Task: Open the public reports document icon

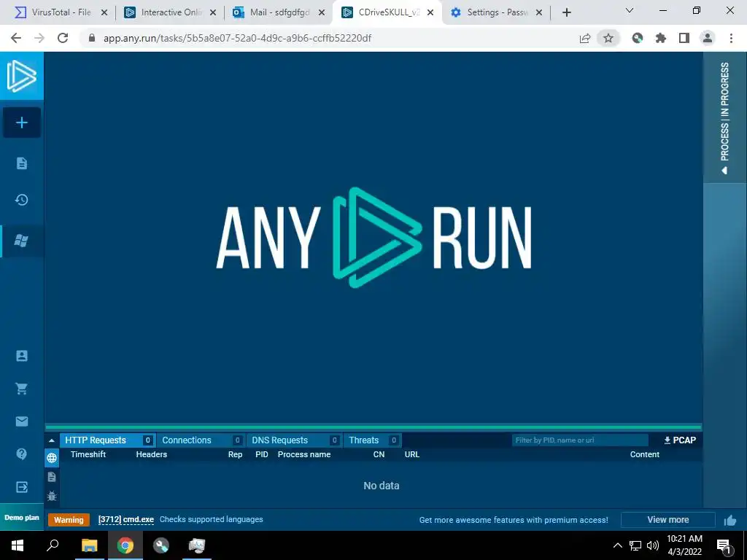Action: [22, 163]
